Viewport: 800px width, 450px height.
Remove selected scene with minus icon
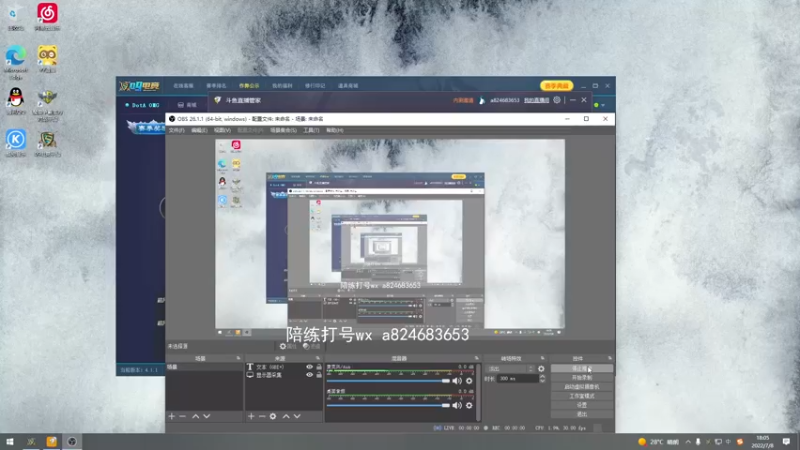[x=182, y=416]
